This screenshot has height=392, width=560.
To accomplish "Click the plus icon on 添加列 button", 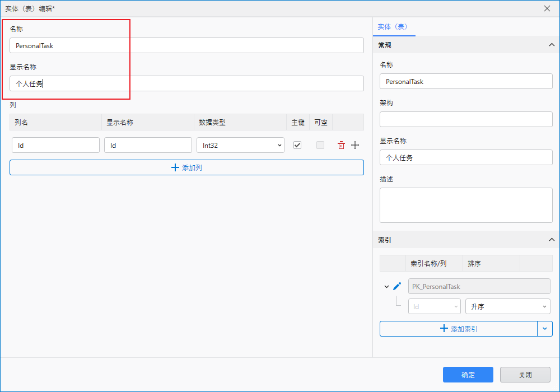I will pos(175,167).
